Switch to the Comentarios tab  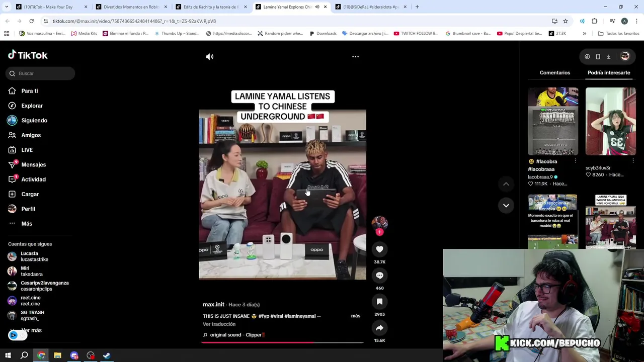tap(555, 73)
